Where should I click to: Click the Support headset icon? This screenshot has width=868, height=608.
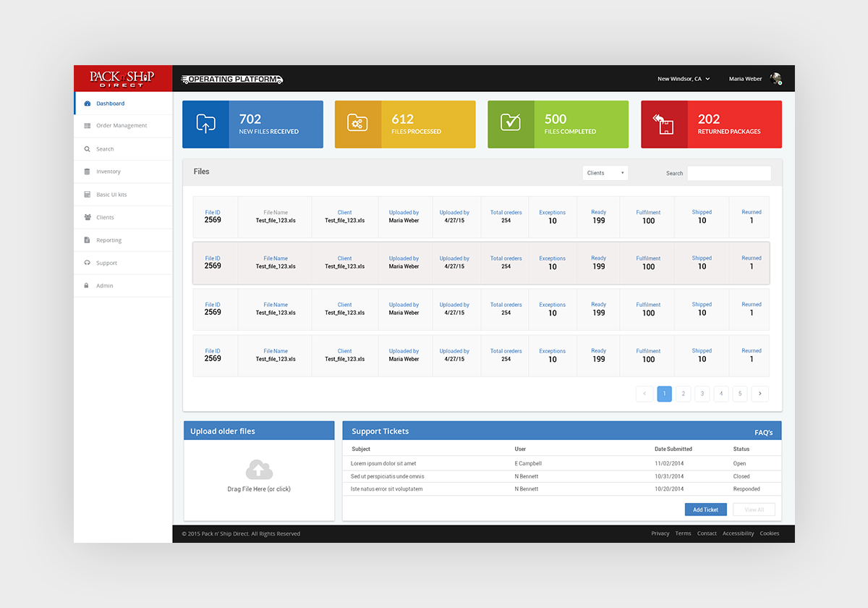(88, 263)
